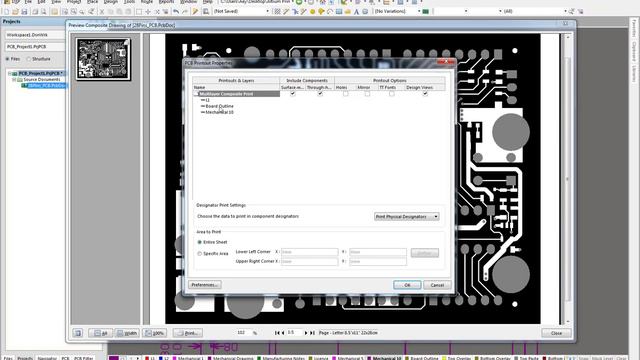Click the page thumbnail in preview sidebar
640x360 pixels.
(x=103, y=59)
